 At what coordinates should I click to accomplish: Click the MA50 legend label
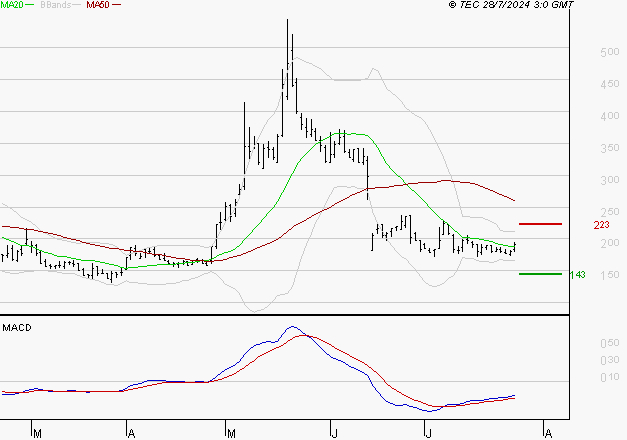[98, 5]
